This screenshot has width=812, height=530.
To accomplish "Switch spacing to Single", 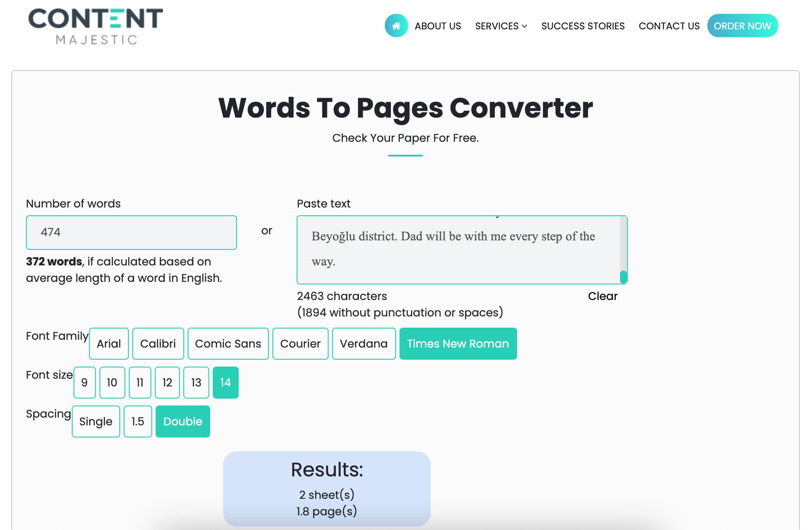I will (x=96, y=421).
